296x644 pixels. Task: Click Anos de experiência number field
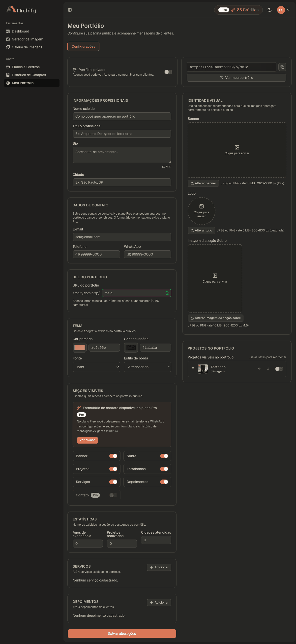point(88,544)
